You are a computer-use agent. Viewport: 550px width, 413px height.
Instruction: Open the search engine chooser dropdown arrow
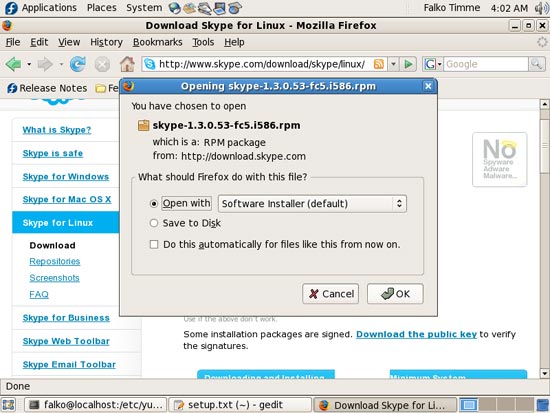coord(440,64)
